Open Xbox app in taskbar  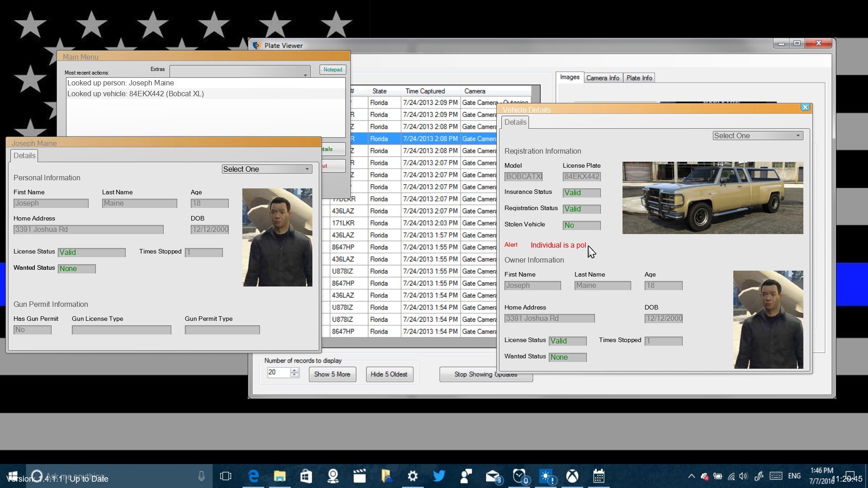[572, 476]
